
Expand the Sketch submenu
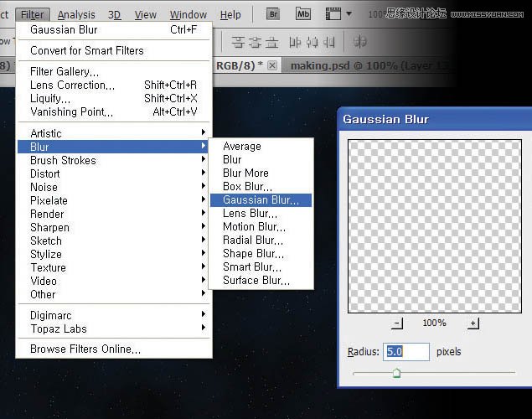113,241
